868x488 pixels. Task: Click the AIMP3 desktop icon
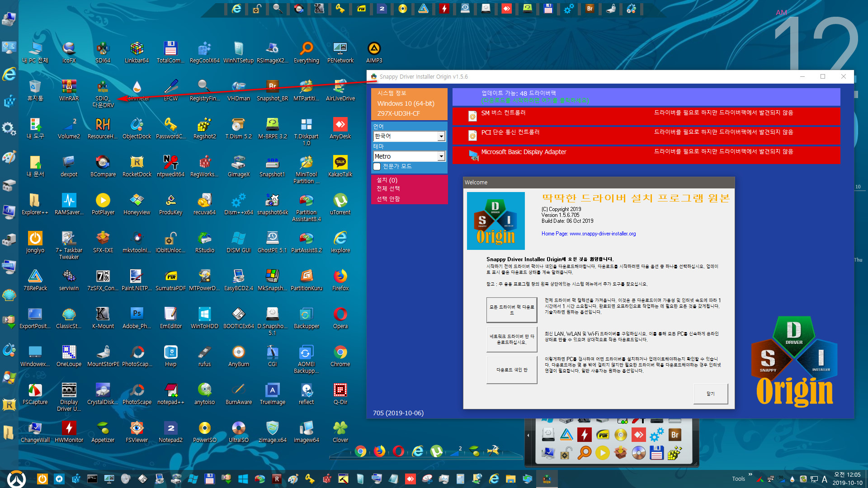(374, 52)
